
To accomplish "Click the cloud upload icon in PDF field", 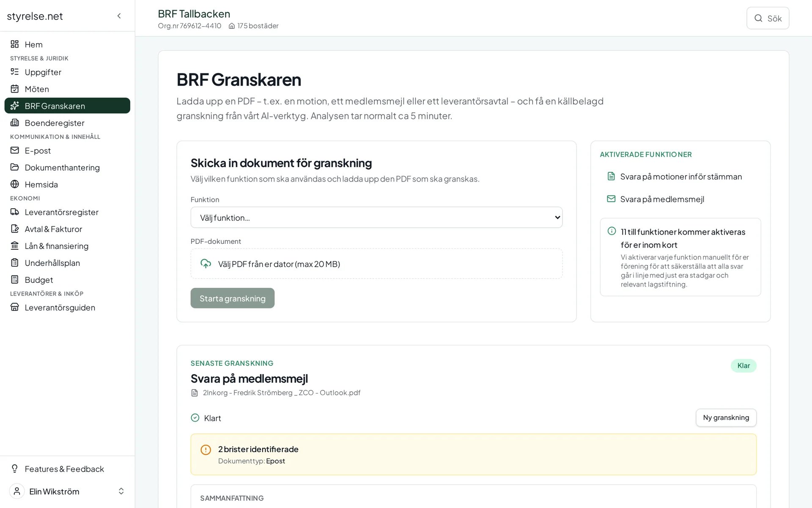I will [206, 264].
